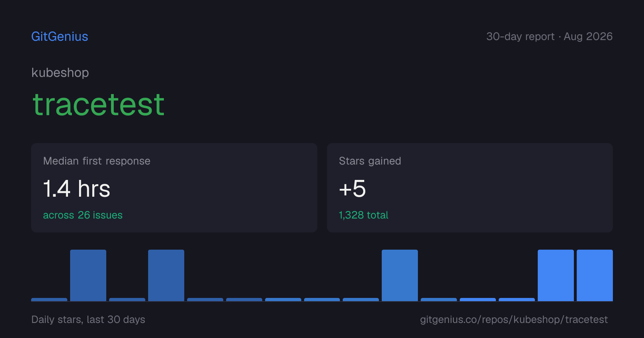The height and width of the screenshot is (338, 644).
Task: Click the +5 stars gained value
Action: (352, 188)
